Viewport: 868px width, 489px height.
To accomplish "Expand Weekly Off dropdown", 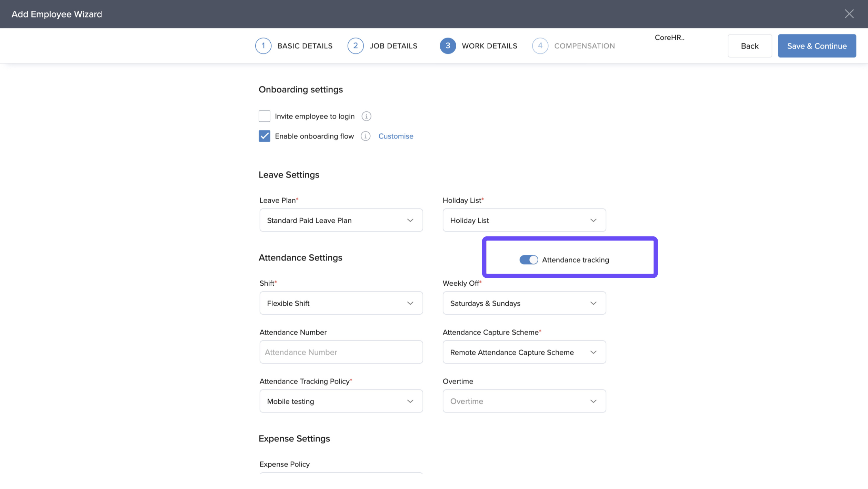I will pos(524,303).
